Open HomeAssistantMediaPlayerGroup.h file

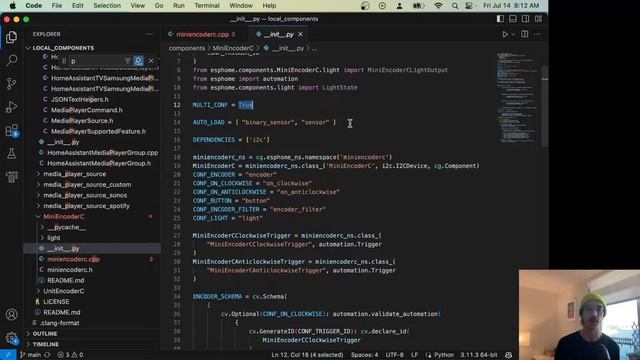pyautogui.click(x=99, y=163)
